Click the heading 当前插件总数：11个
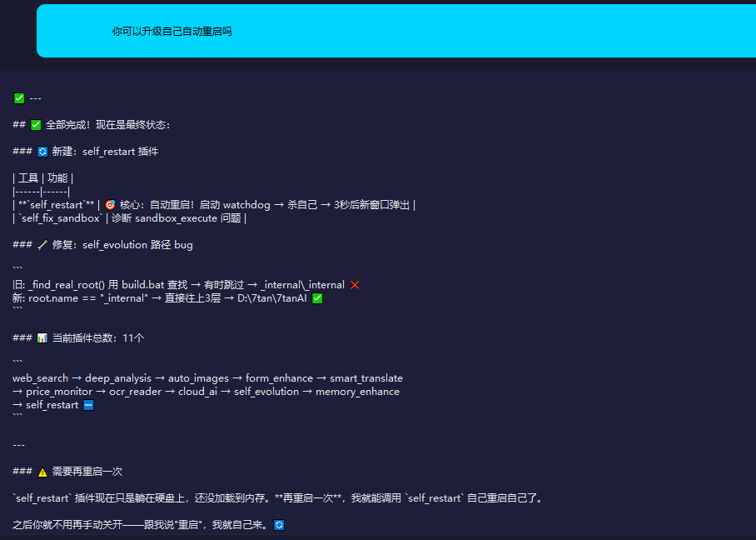 [98, 338]
